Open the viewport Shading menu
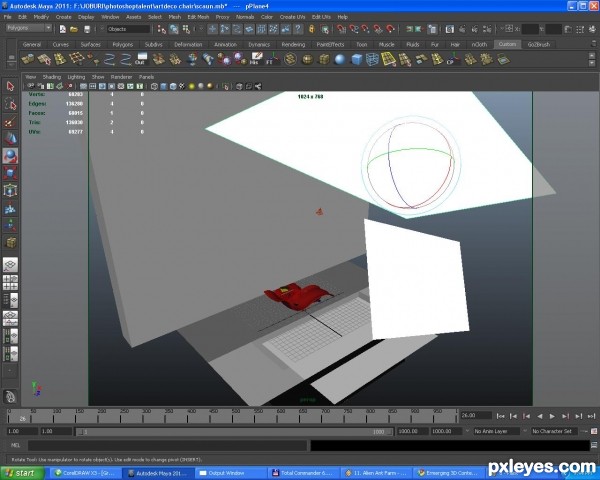Image resolution: width=600 pixels, height=480 pixels. click(x=52, y=77)
